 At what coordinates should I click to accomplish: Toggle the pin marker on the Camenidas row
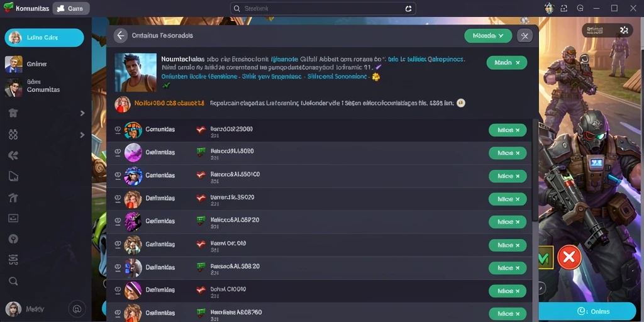[118, 175]
